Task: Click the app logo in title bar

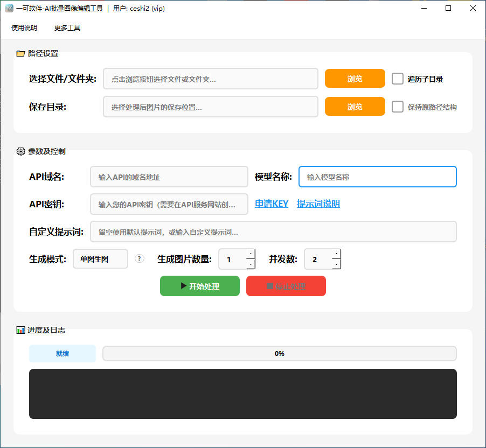Action: (9, 8)
